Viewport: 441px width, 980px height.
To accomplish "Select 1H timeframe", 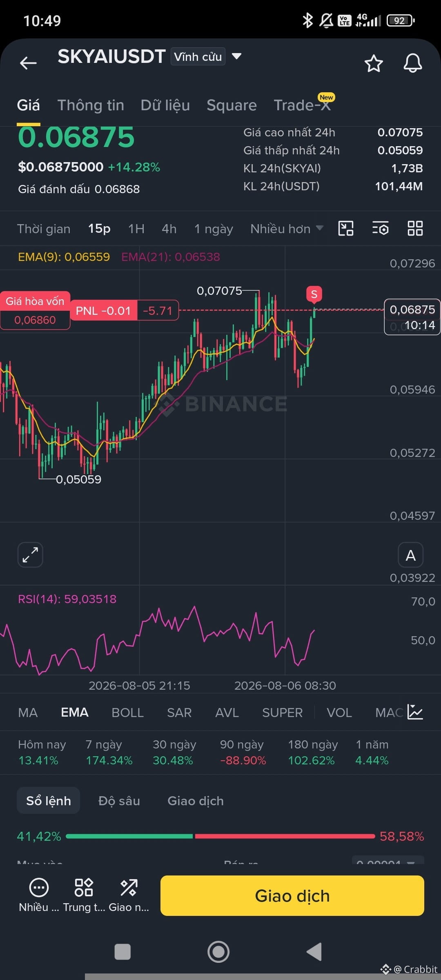I will [136, 229].
